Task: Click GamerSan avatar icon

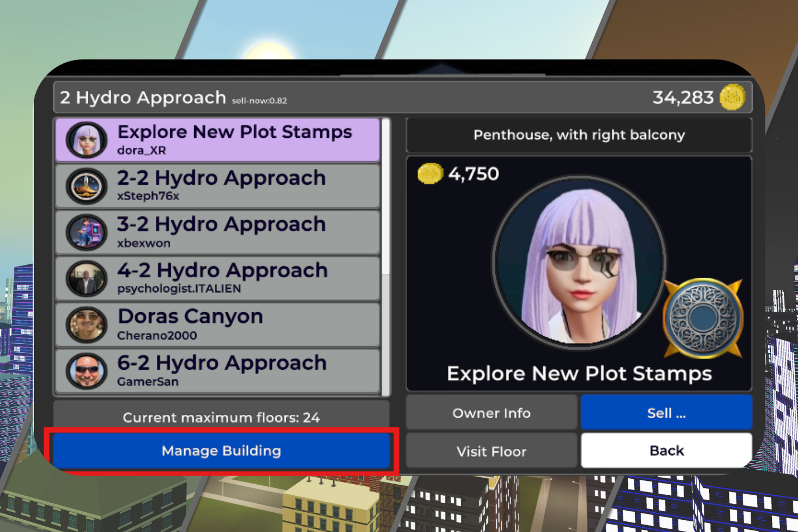Action: click(x=86, y=371)
